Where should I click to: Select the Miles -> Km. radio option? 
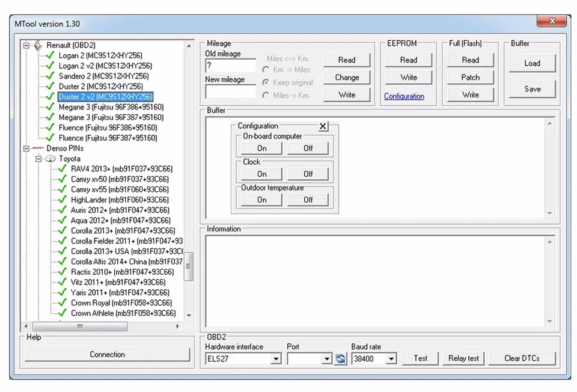coord(266,96)
